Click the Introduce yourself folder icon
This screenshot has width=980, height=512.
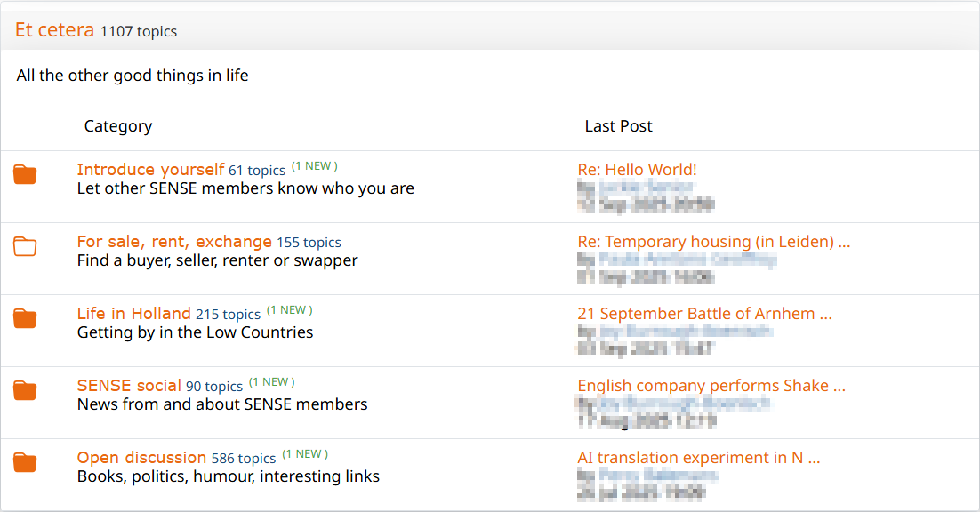[x=25, y=174]
